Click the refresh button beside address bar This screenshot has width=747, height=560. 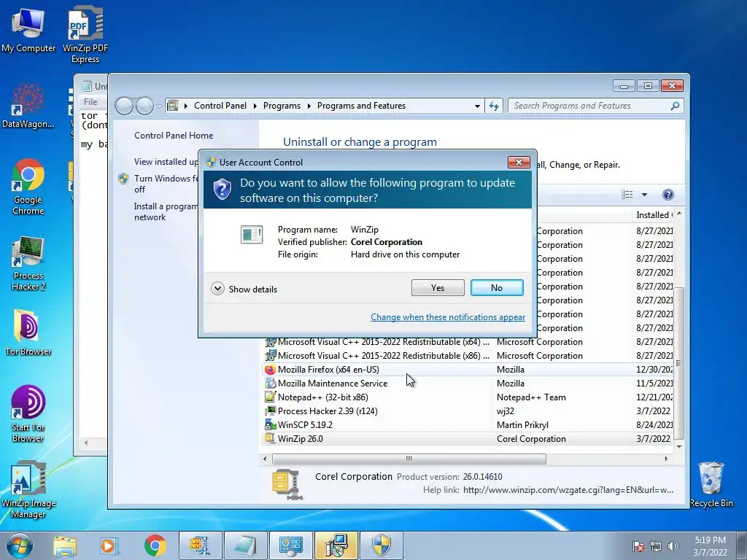click(x=494, y=106)
